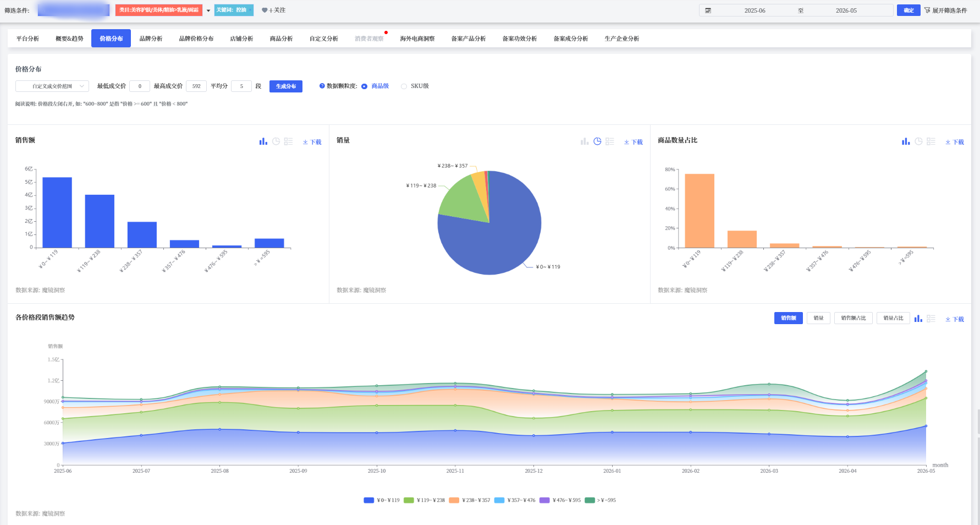The height and width of the screenshot is (525, 980).
Task: Select the SKU级 radio option
Action: click(404, 86)
